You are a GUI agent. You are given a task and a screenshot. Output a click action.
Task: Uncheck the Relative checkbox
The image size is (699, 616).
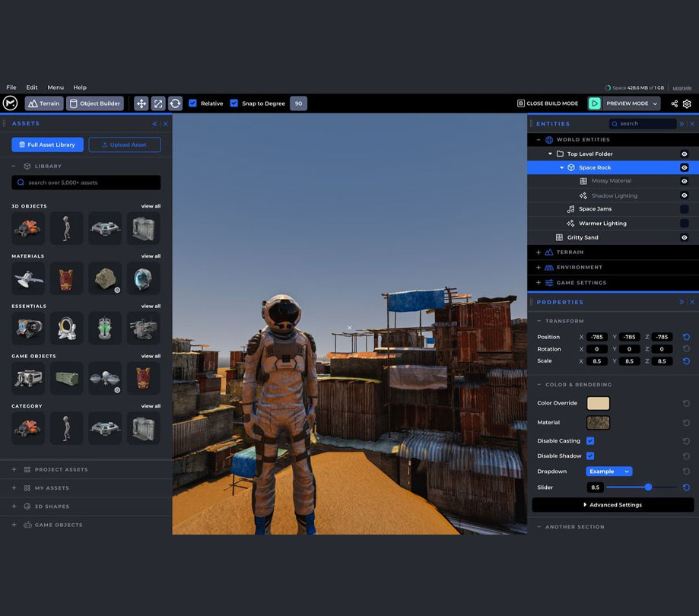click(192, 103)
